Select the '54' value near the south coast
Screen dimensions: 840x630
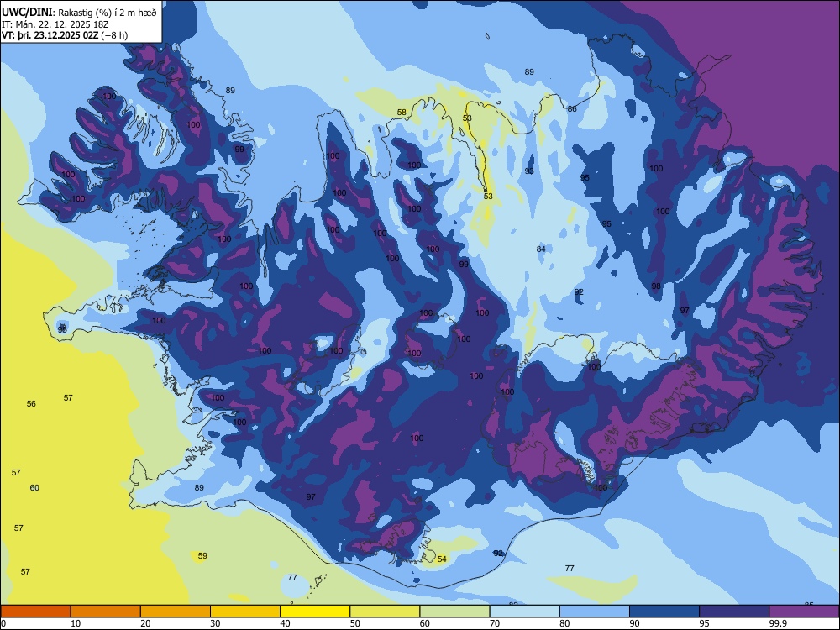[442, 559]
